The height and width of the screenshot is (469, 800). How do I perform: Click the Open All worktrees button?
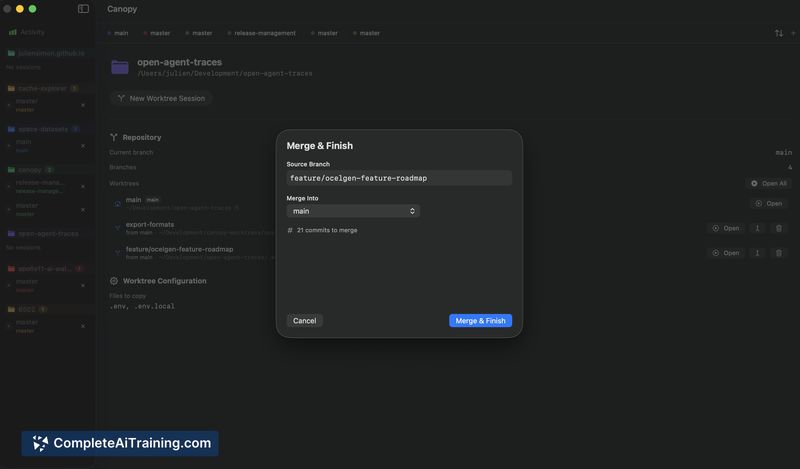coord(769,183)
